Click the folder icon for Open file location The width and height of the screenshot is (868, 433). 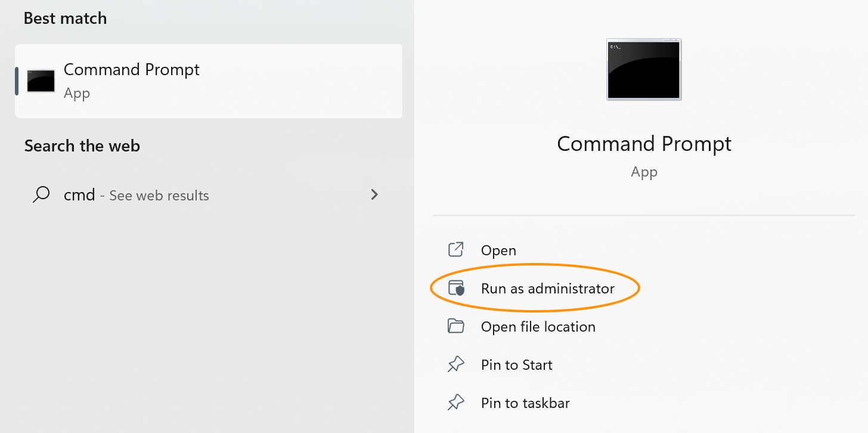coord(456,326)
